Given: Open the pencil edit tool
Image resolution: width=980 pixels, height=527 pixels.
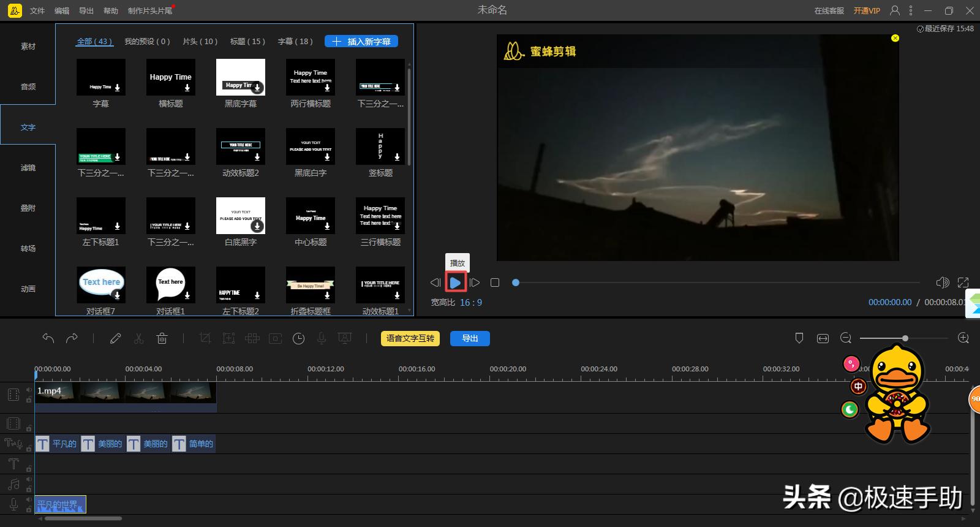Looking at the screenshot, I should [115, 338].
